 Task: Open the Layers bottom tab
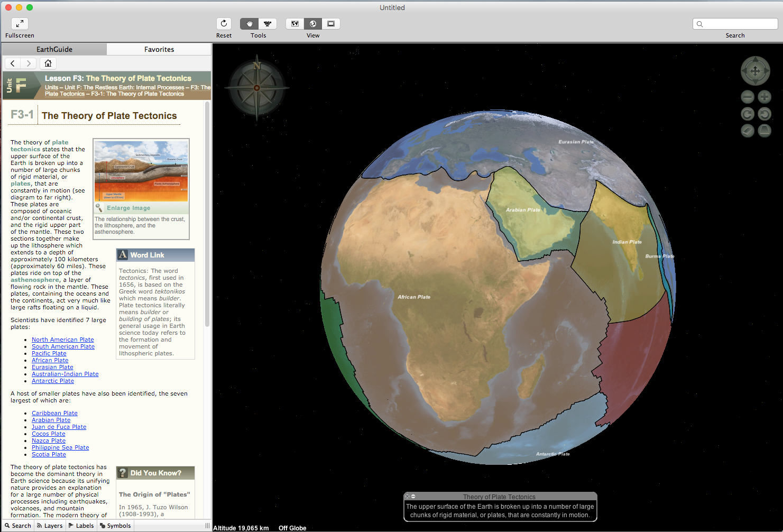coord(50,526)
